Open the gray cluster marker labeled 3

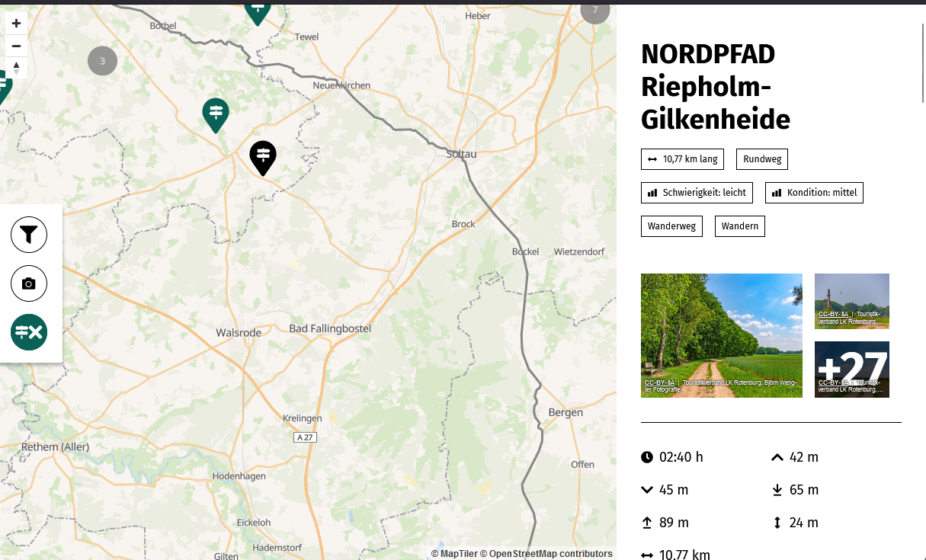coord(102,61)
